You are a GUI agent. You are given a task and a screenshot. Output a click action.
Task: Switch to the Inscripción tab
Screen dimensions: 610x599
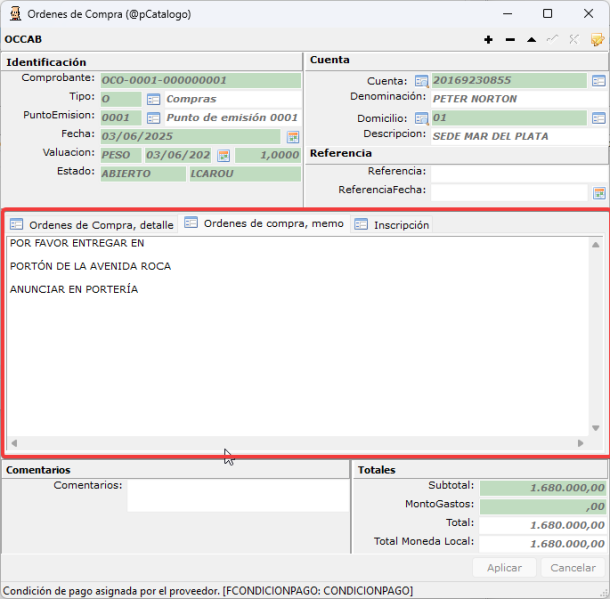[392, 225]
